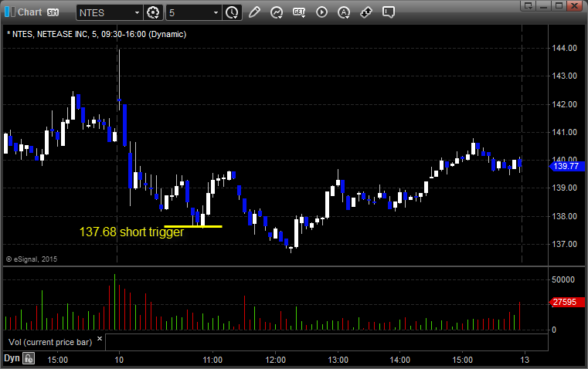Click the 137.68 short trigger annotation
Screen dimensions: 588x369
(x=131, y=232)
